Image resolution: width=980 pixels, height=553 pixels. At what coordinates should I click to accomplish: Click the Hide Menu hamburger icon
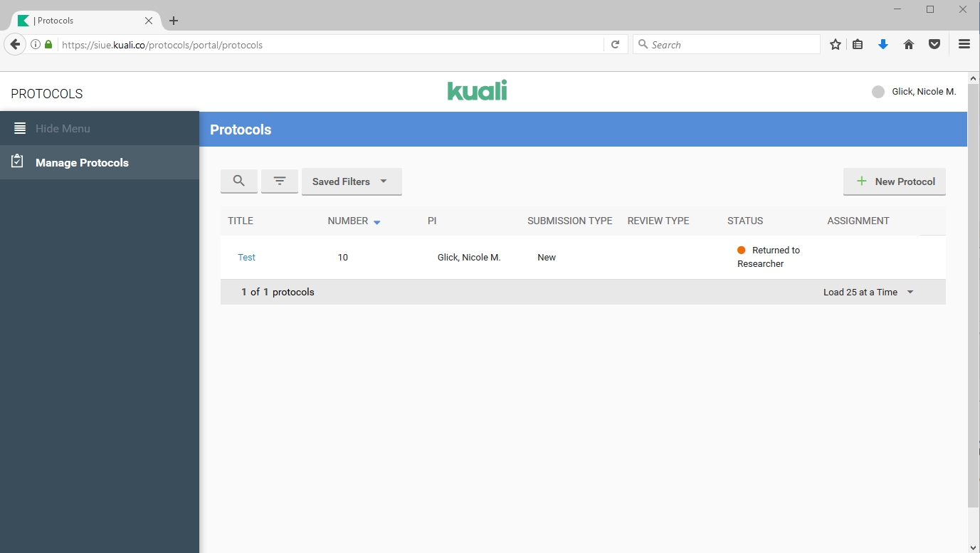pyautogui.click(x=20, y=129)
